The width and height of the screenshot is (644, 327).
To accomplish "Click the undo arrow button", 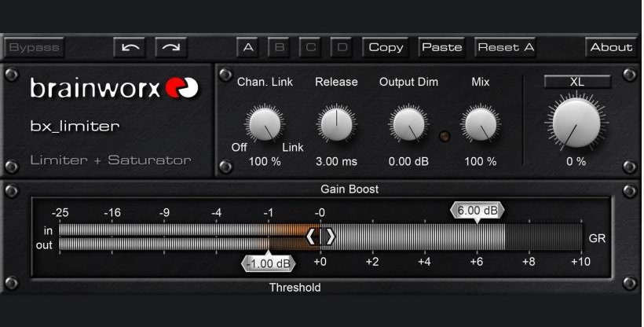I will tap(130, 47).
